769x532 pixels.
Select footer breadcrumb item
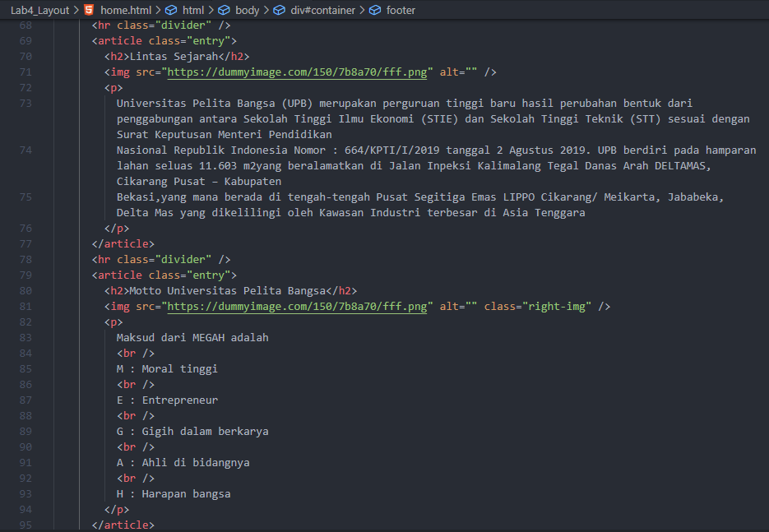pyautogui.click(x=401, y=10)
